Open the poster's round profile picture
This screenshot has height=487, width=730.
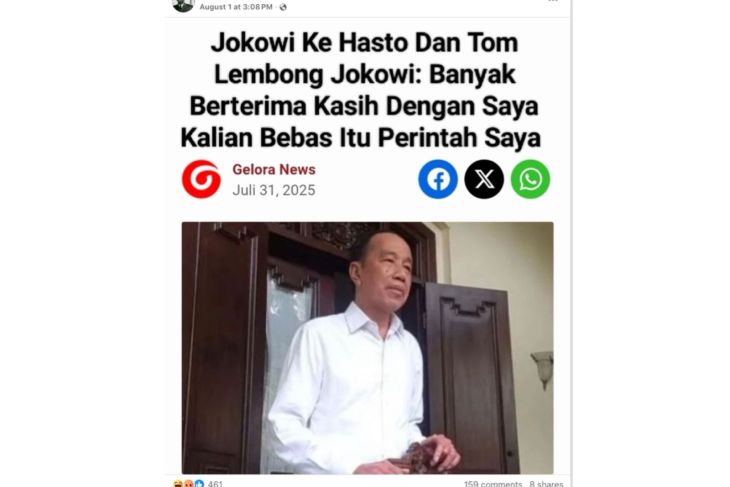[x=183, y=5]
